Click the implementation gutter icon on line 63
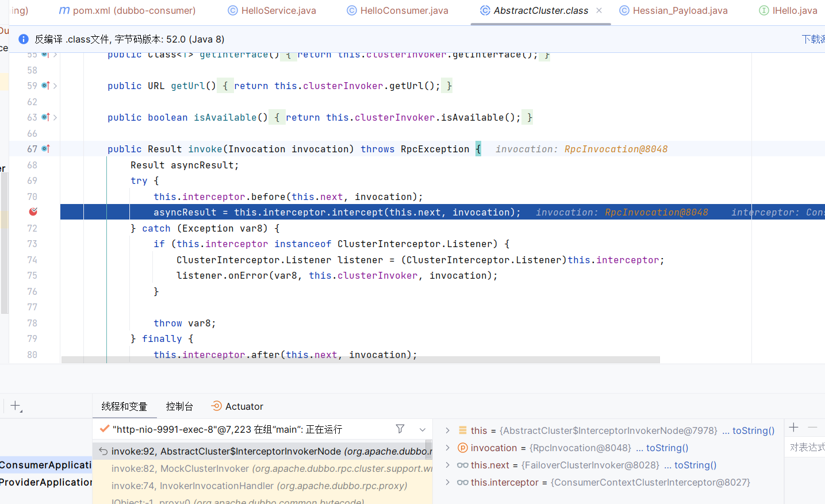This screenshot has width=825, height=504. pos(46,117)
